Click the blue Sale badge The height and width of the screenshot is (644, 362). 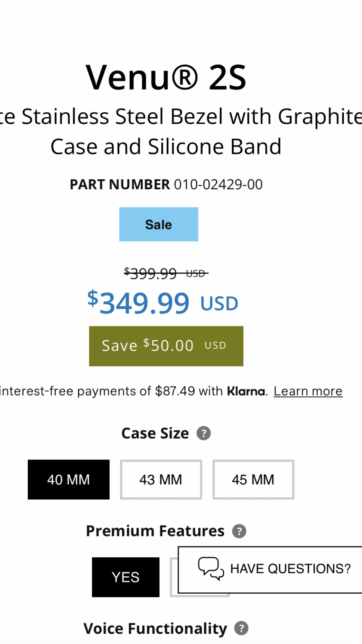coord(159,224)
